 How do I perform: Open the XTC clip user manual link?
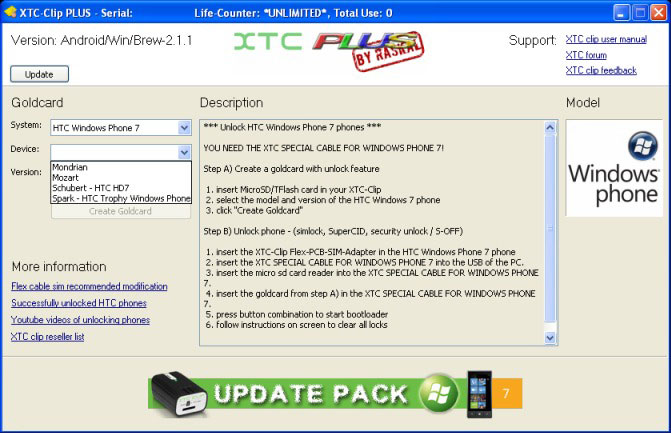click(x=606, y=39)
